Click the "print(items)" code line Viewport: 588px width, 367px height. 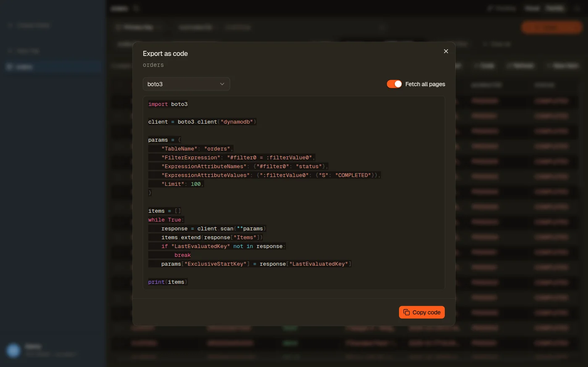(168, 282)
